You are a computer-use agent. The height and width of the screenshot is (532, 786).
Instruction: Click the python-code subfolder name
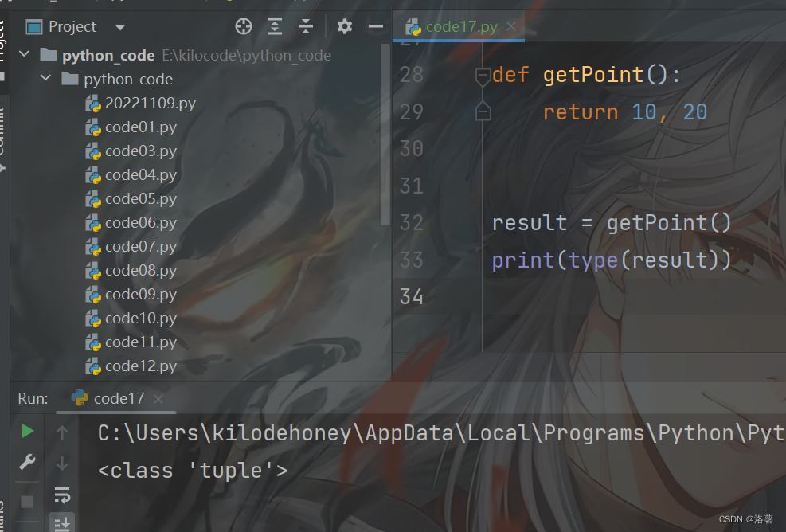coord(128,79)
